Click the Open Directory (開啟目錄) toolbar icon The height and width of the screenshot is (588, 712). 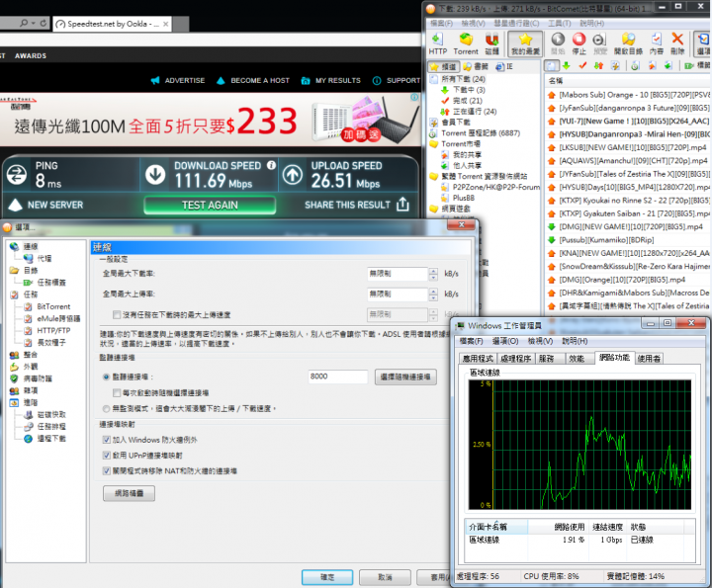(629, 44)
